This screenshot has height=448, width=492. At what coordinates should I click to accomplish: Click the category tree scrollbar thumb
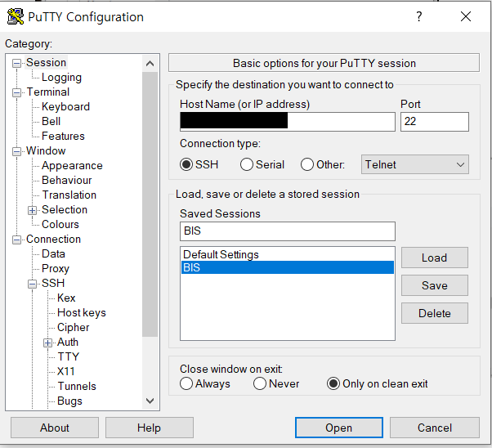150,204
